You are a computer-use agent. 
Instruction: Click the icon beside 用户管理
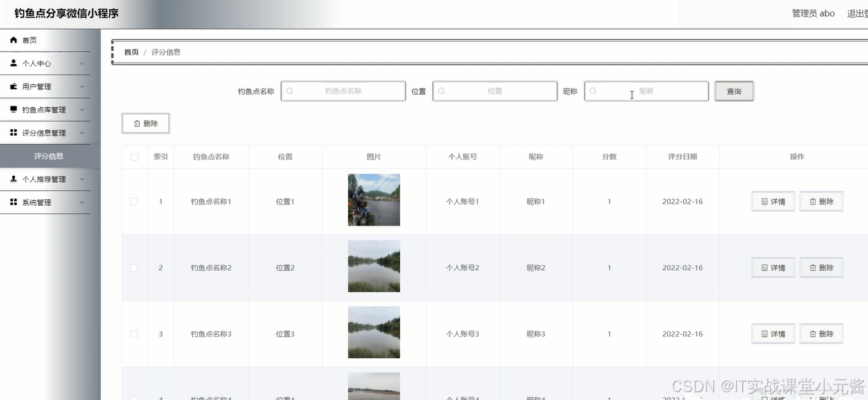click(x=13, y=87)
